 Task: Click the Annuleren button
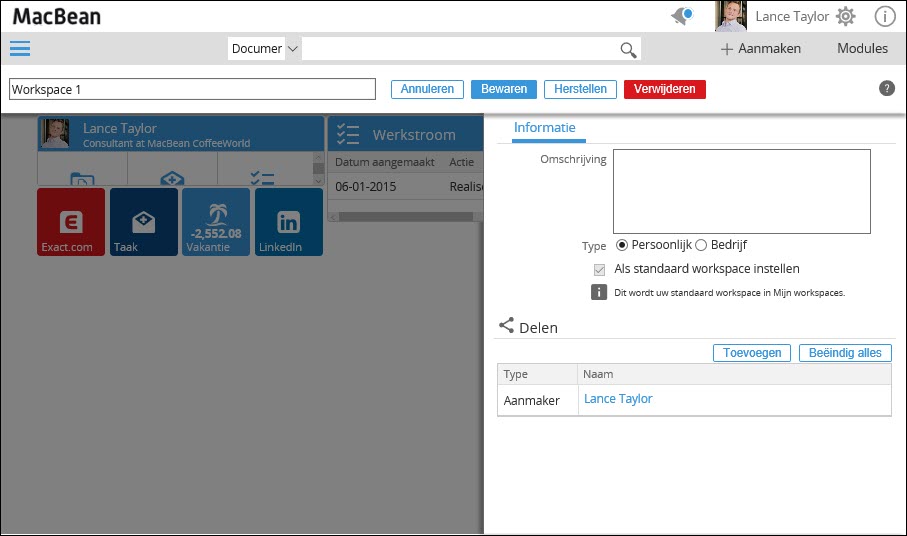coord(427,89)
